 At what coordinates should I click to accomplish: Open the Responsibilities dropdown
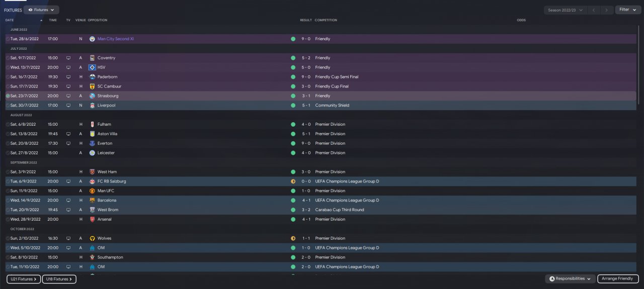(569, 278)
